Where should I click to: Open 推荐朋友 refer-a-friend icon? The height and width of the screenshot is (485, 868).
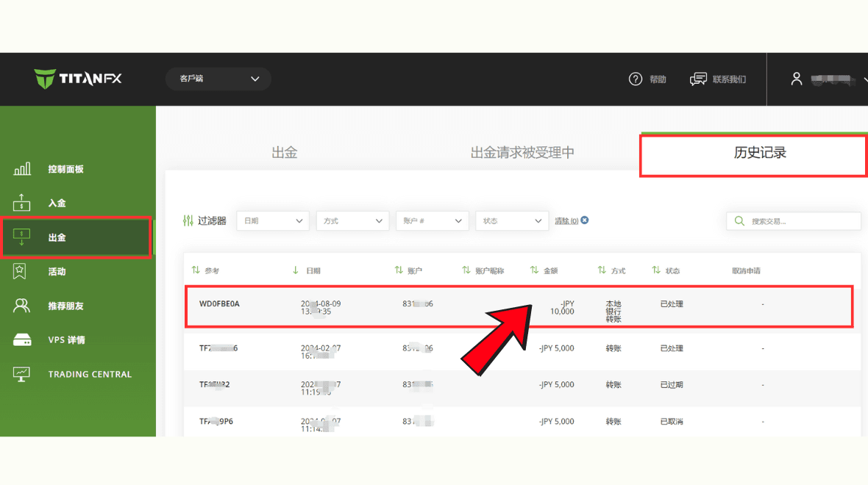pos(22,306)
